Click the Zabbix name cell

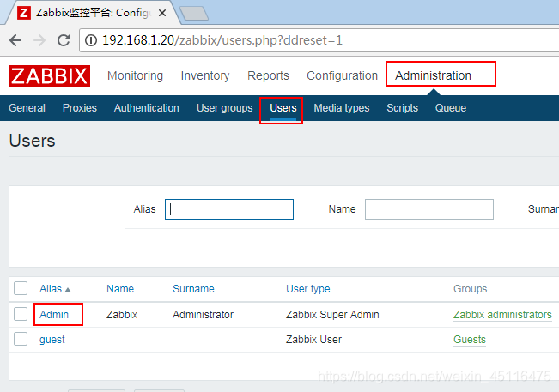pos(122,315)
